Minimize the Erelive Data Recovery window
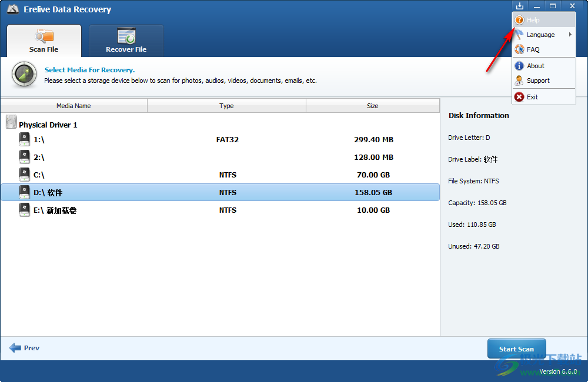Viewport: 588px width, 382px height. [537, 6]
